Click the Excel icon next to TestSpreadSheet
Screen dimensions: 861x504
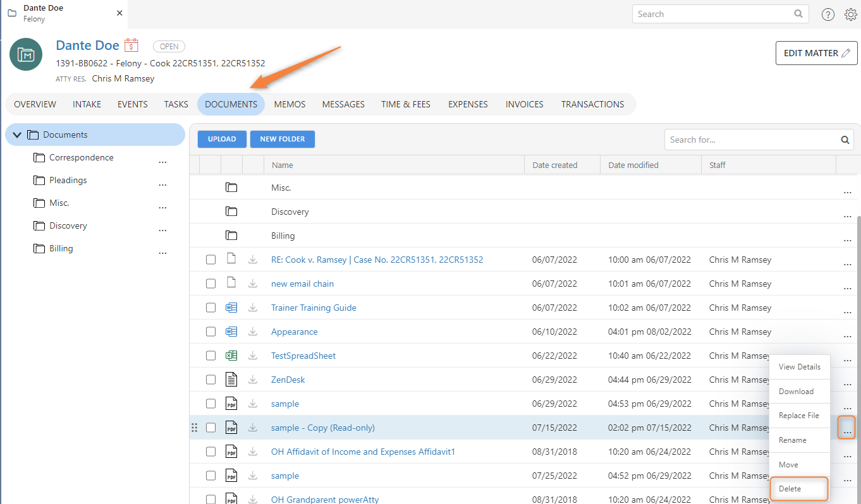click(x=231, y=355)
